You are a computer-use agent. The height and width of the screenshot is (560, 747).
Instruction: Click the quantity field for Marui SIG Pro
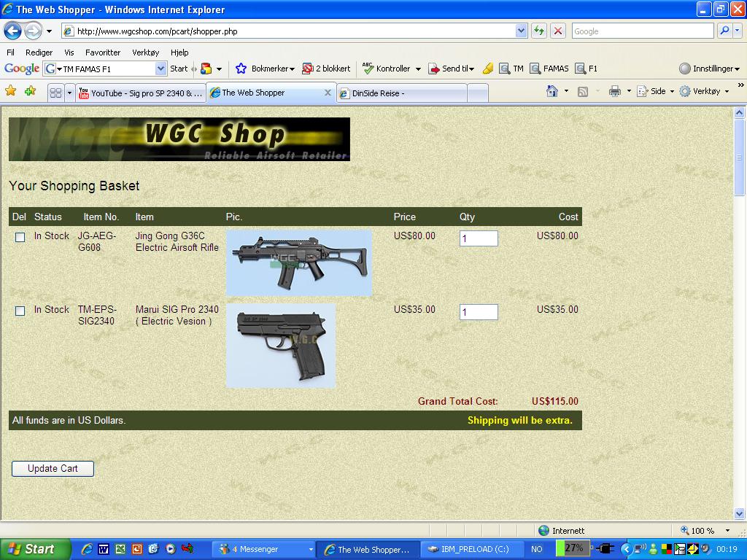tap(479, 312)
